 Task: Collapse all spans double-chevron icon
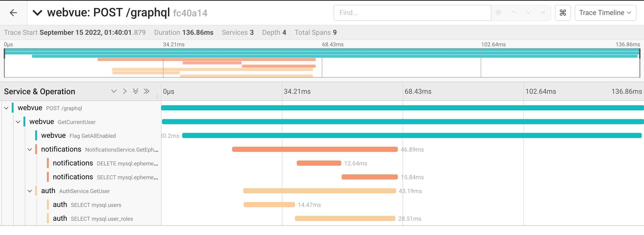[x=147, y=91]
